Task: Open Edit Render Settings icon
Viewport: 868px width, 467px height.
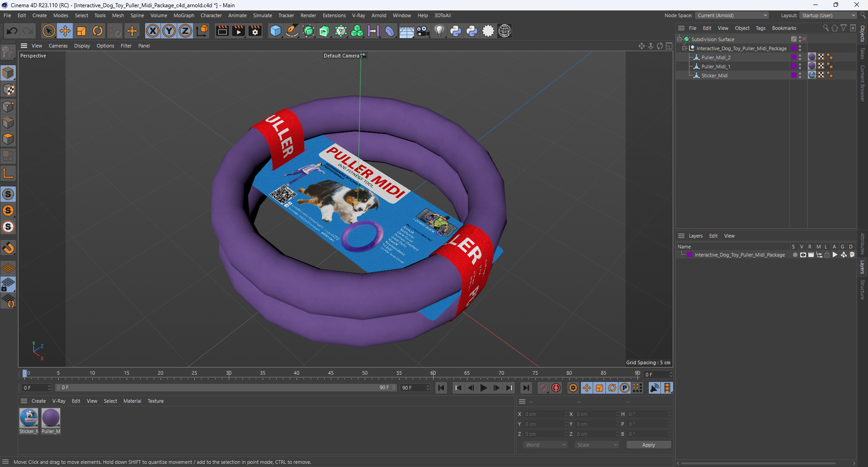Action: pyautogui.click(x=255, y=31)
